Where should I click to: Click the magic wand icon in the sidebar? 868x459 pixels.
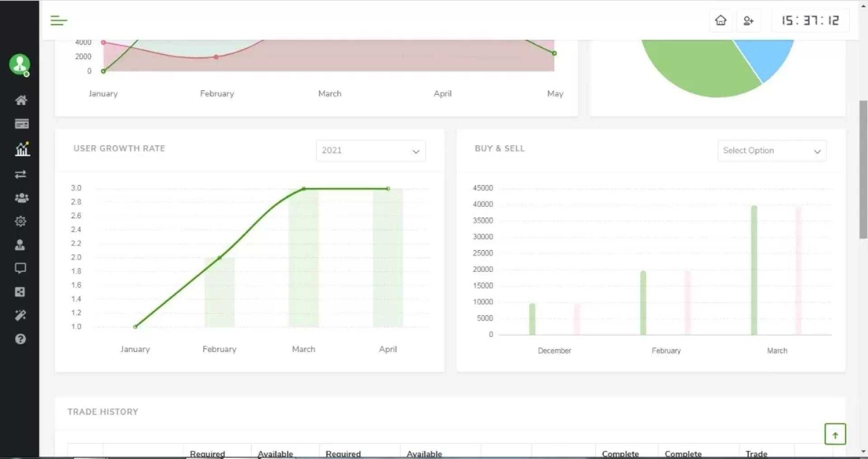(21, 315)
